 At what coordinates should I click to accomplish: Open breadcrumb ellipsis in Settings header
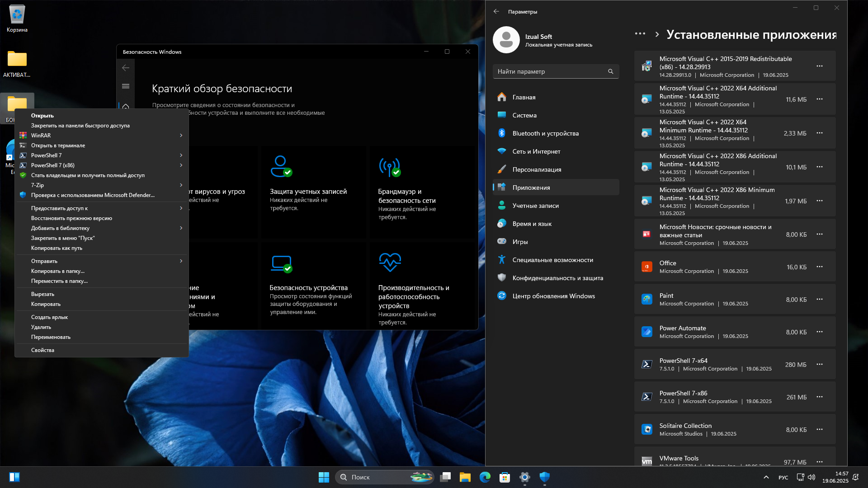pos(640,34)
